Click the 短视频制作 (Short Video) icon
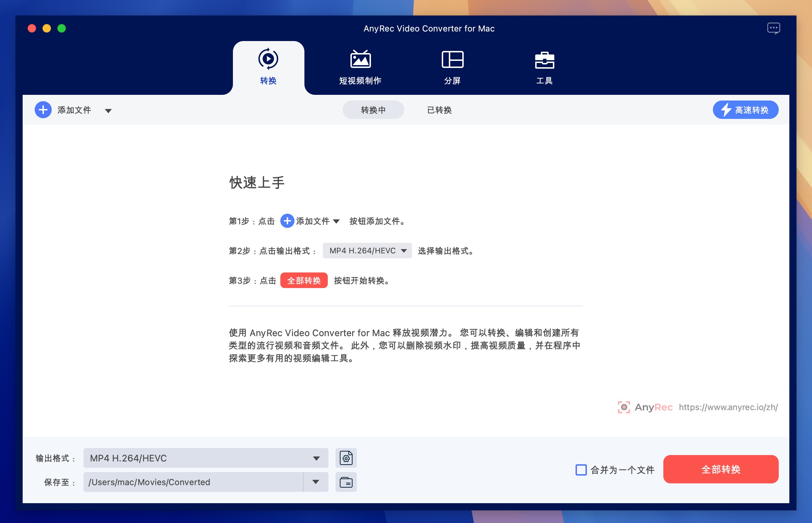This screenshot has height=523, width=812. (360, 65)
